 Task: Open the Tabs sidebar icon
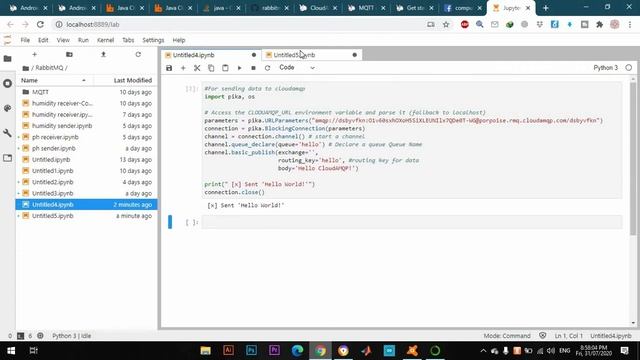point(7,158)
